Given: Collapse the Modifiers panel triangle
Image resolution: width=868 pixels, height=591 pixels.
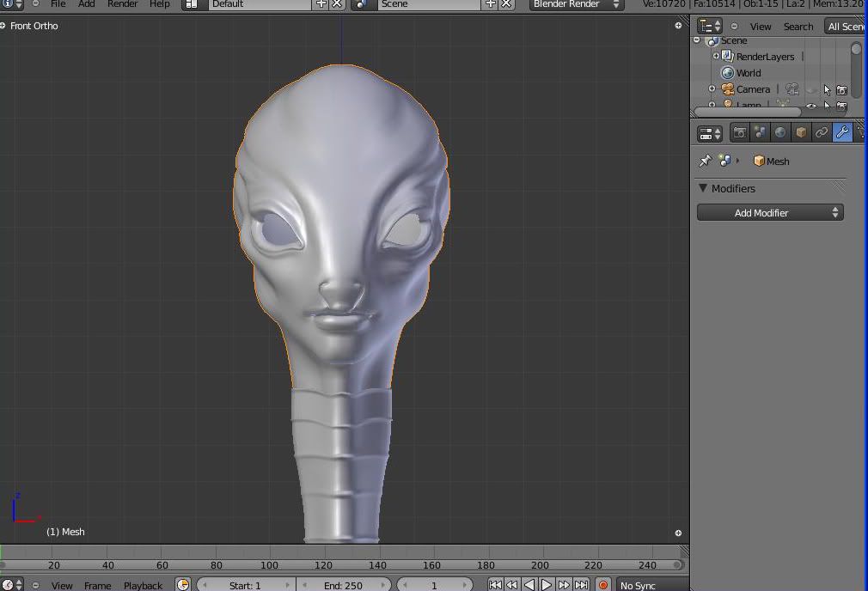Looking at the screenshot, I should [x=703, y=188].
